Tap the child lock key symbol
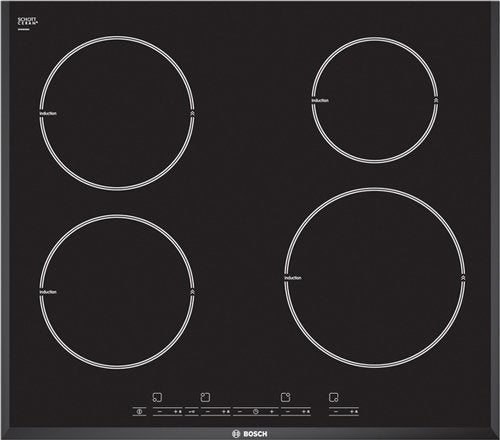Image resolution: width=500 pixels, height=440 pixels. (192, 412)
